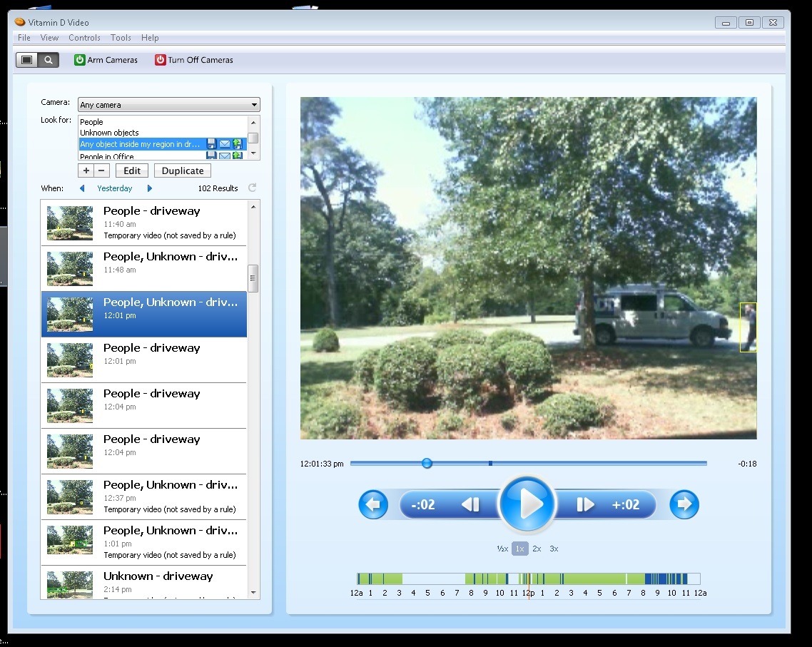Select 2x playback speed

(x=537, y=549)
